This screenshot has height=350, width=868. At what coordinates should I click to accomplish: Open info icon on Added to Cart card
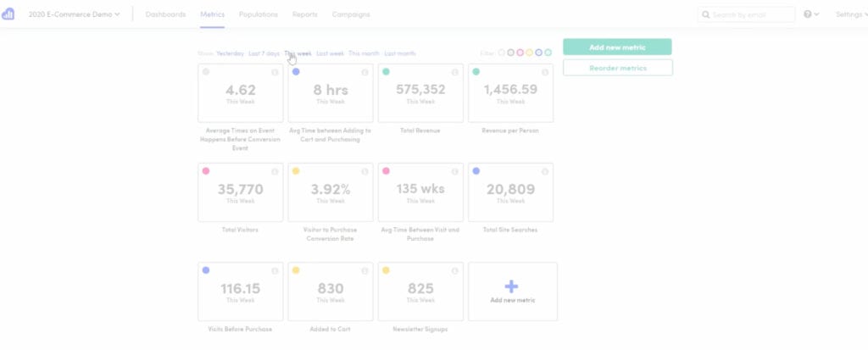(x=364, y=271)
